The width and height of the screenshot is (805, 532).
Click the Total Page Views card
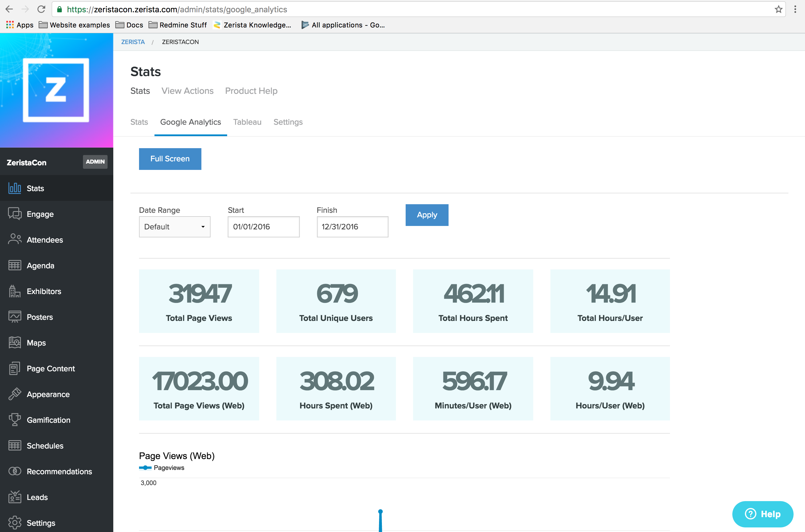[199, 301]
